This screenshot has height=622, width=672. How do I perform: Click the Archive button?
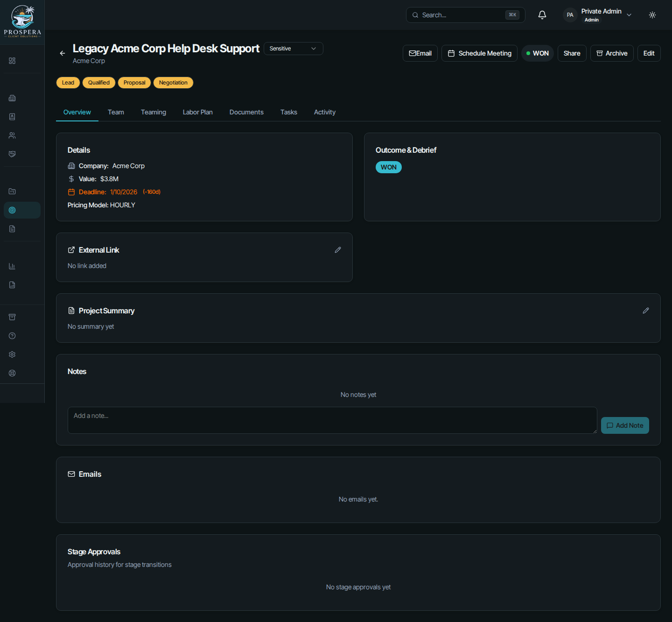(x=612, y=53)
